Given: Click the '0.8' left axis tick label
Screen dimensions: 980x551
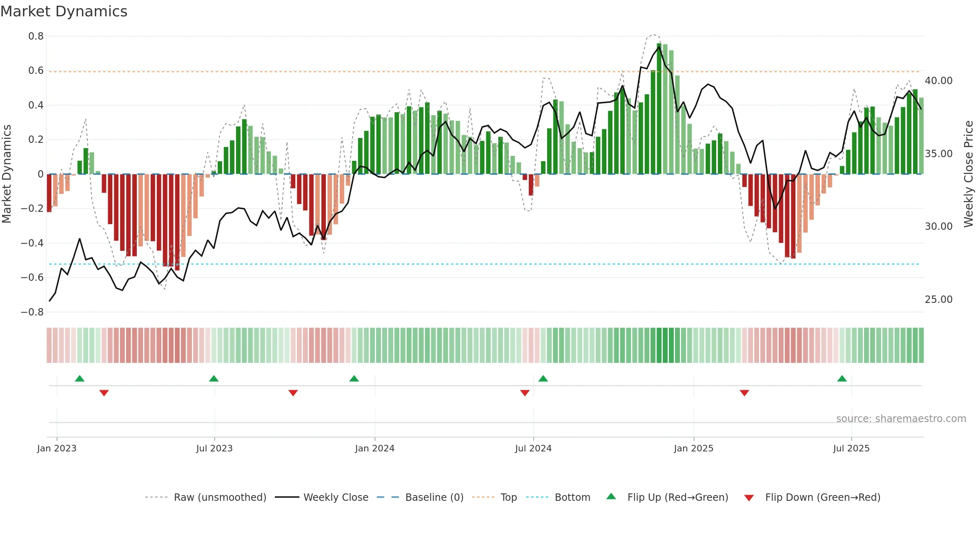Looking at the screenshot, I should click(36, 36).
